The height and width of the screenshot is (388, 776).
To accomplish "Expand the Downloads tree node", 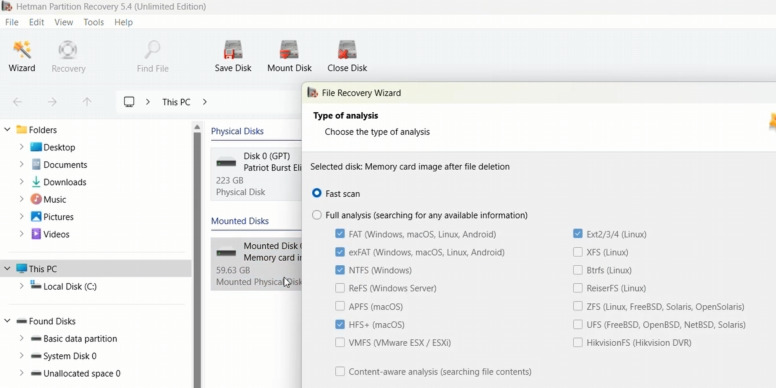I will tap(21, 182).
